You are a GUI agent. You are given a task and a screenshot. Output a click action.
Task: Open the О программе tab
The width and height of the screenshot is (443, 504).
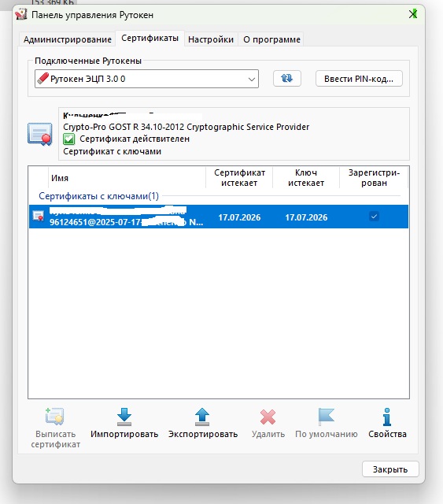[271, 39]
